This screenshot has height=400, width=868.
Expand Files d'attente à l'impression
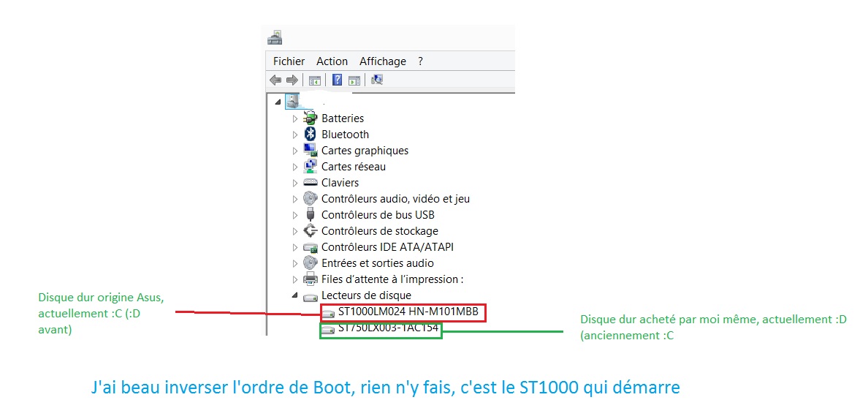(x=295, y=279)
